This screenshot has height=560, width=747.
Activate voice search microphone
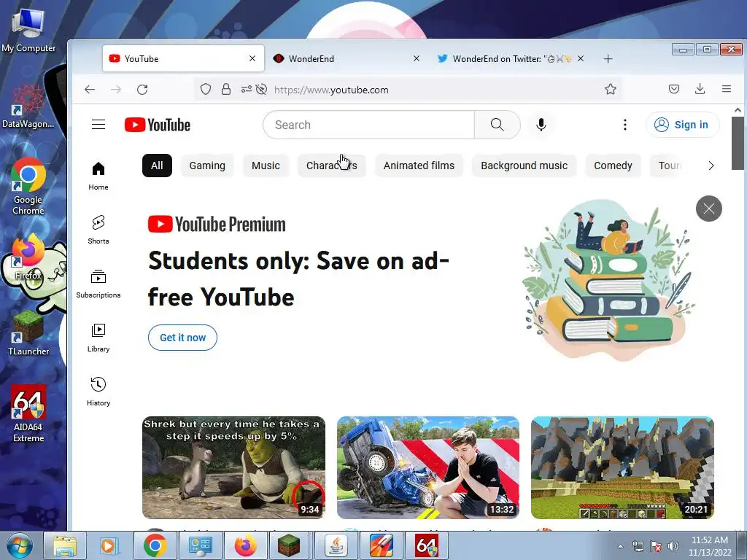pyautogui.click(x=541, y=125)
